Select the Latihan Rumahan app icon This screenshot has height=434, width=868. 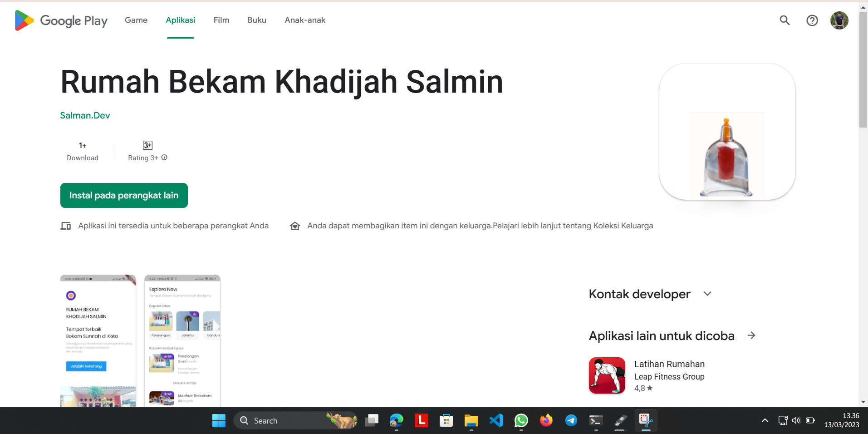pyautogui.click(x=607, y=375)
